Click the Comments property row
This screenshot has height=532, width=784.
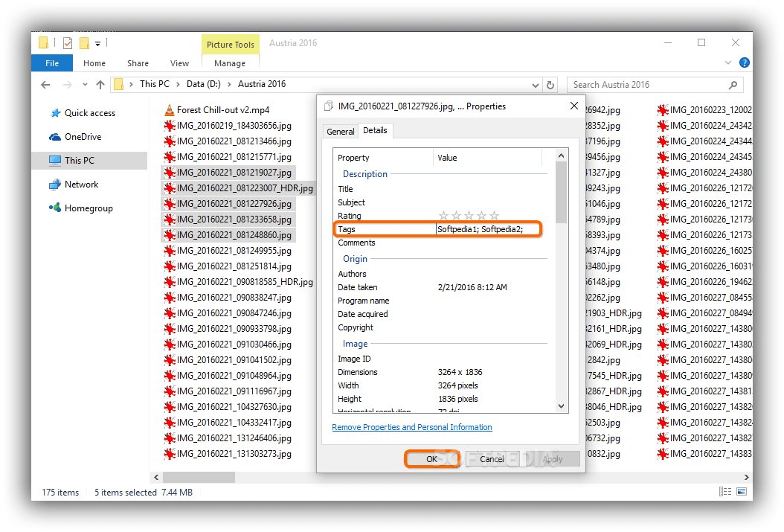click(440, 243)
